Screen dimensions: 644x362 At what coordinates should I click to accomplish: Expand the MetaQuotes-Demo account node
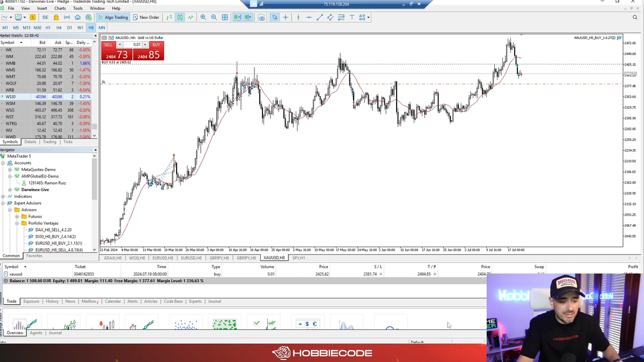tap(10, 169)
